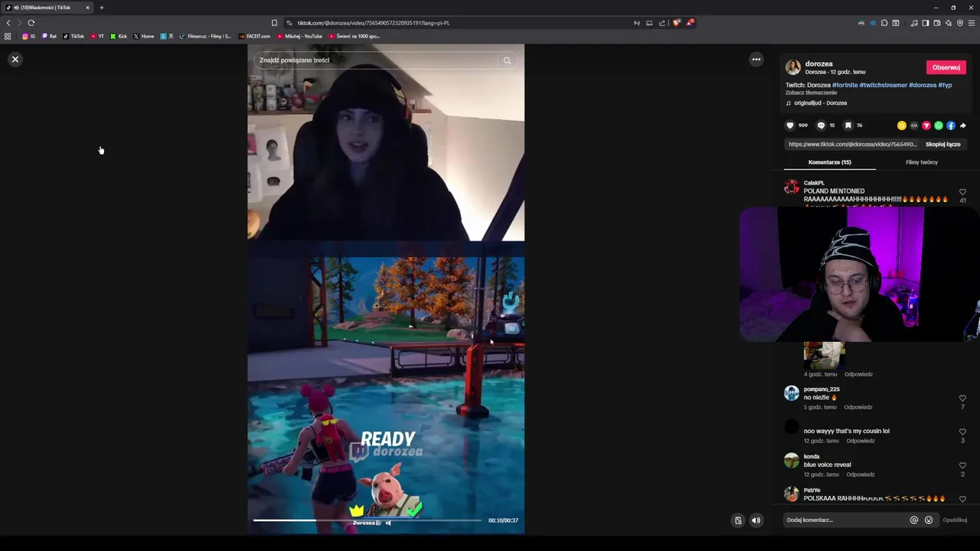Open the emoji picker in comment box
Viewport: 980px width, 551px height.
tap(928, 520)
